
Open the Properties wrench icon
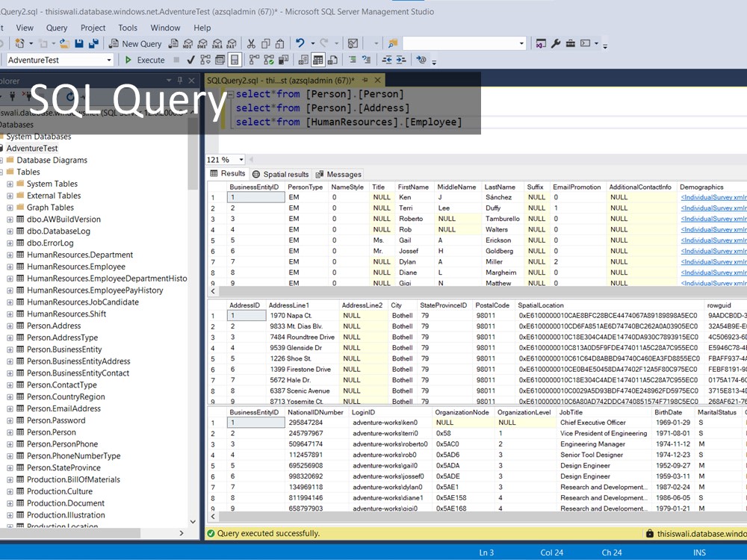click(556, 44)
